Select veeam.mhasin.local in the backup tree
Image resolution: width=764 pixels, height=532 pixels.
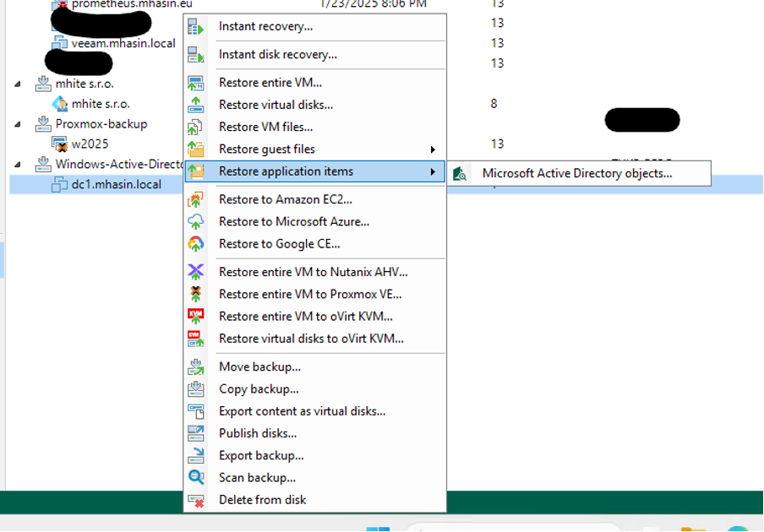pos(123,43)
